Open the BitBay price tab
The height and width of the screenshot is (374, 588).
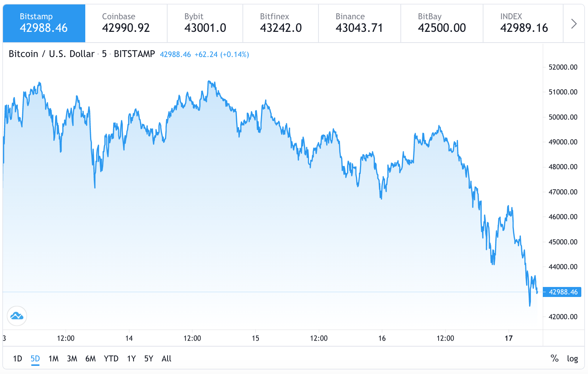tap(442, 23)
